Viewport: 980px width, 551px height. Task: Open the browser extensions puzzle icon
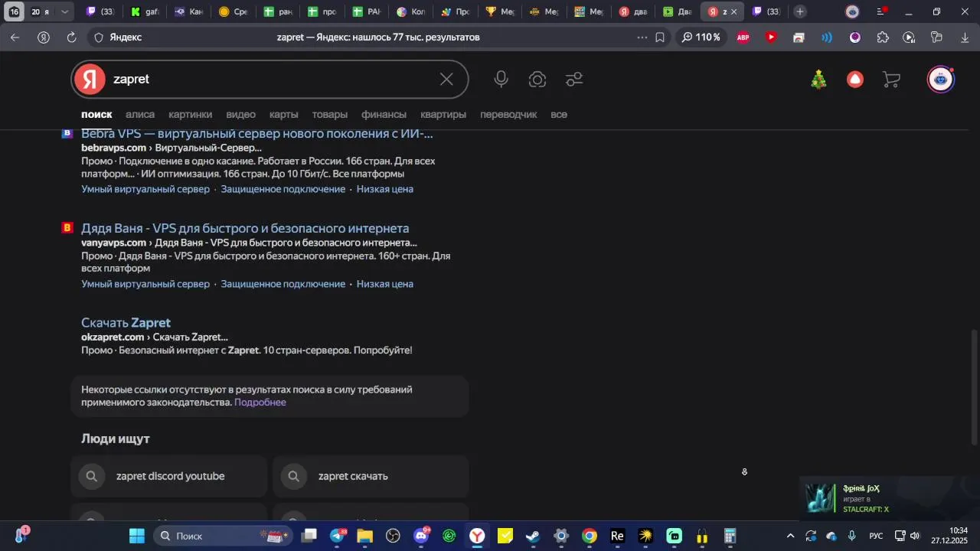883,37
